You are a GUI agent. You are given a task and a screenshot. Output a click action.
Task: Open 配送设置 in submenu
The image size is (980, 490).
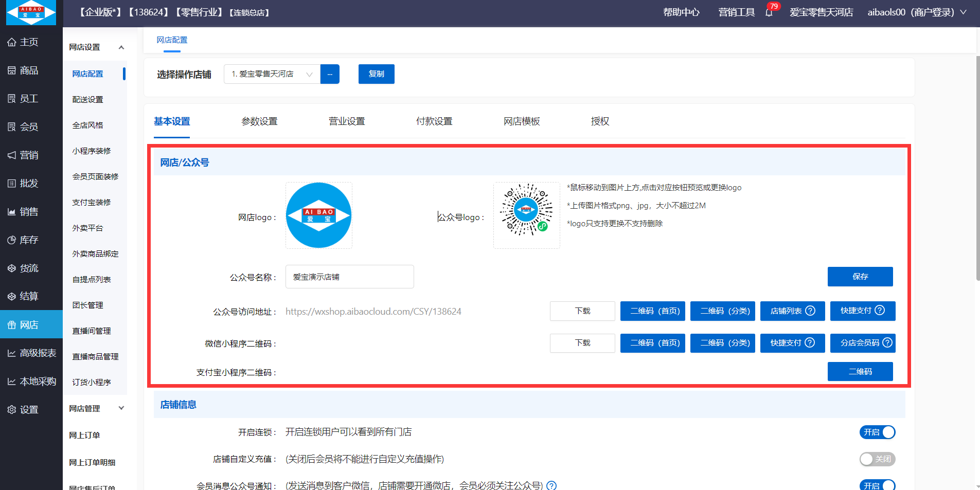(87, 100)
